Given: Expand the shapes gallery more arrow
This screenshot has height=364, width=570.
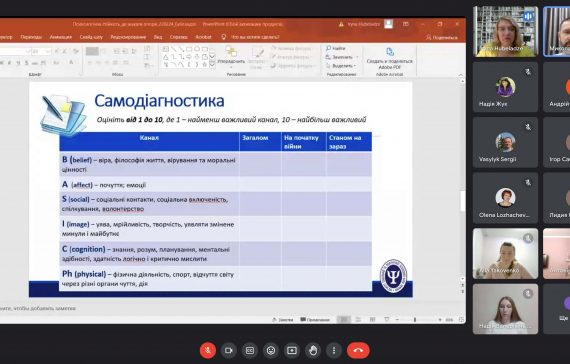Looking at the screenshot, I should click(212, 65).
